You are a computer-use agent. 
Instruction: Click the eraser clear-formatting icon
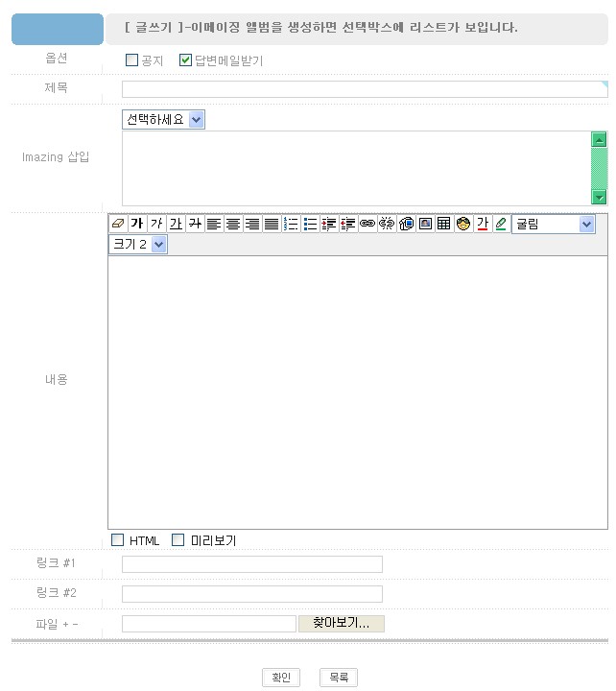118,224
